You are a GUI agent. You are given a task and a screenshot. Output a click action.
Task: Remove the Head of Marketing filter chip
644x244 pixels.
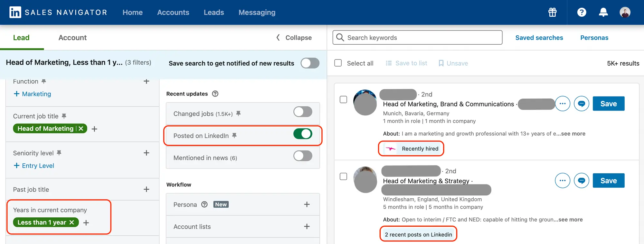tap(81, 129)
